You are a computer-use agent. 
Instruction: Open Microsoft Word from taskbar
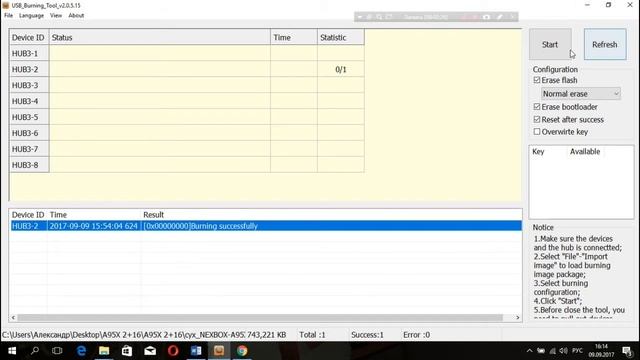[x=196, y=351]
